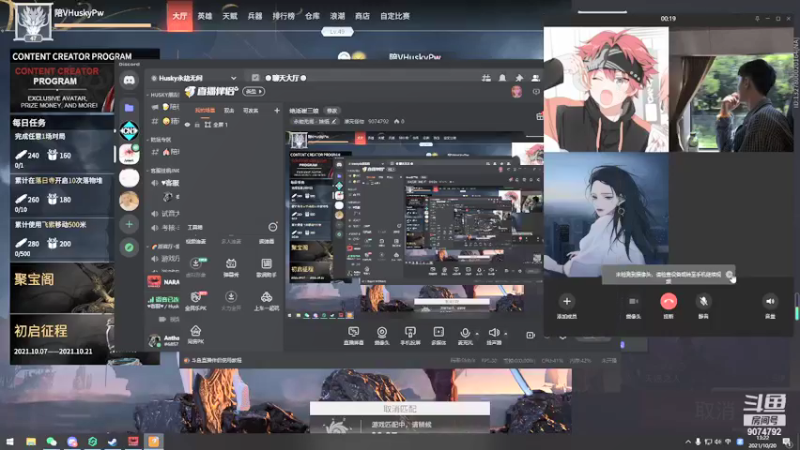This screenshot has width=800, height=450.
Task: Click screen capture icon in streaming toolbar
Action: (x=353, y=336)
